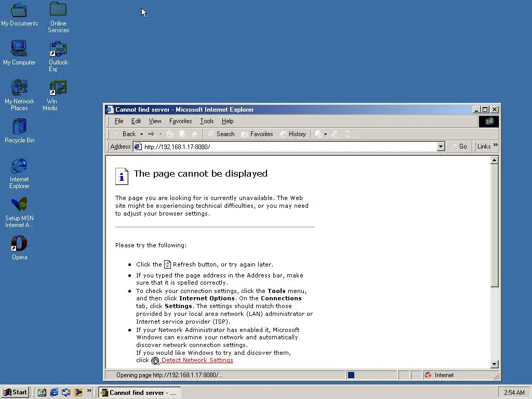Viewport: 532px width, 399px height.
Task: Click the Internet Explorer throbber logo
Action: [x=488, y=121]
